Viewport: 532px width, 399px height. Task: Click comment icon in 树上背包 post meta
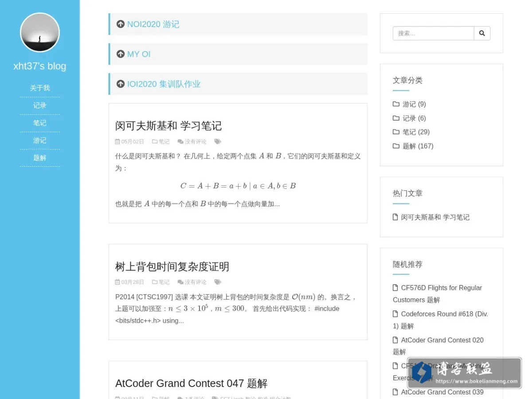[180, 282]
